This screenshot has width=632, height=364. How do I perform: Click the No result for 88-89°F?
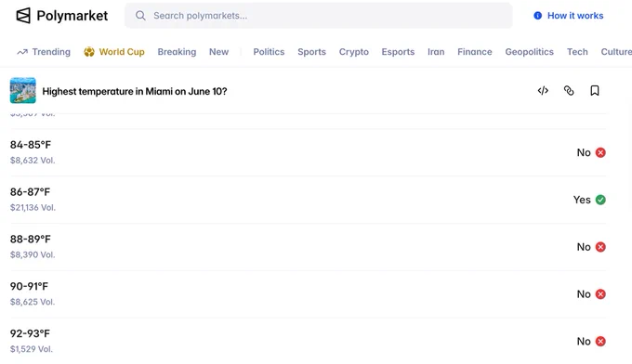point(584,247)
